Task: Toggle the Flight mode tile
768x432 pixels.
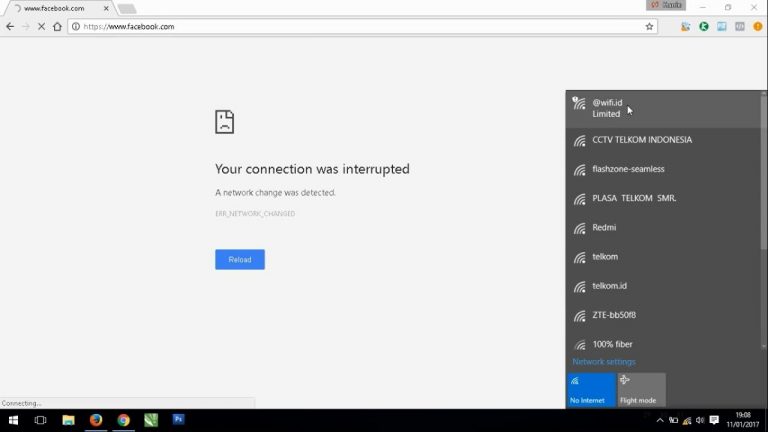Action: click(641, 390)
